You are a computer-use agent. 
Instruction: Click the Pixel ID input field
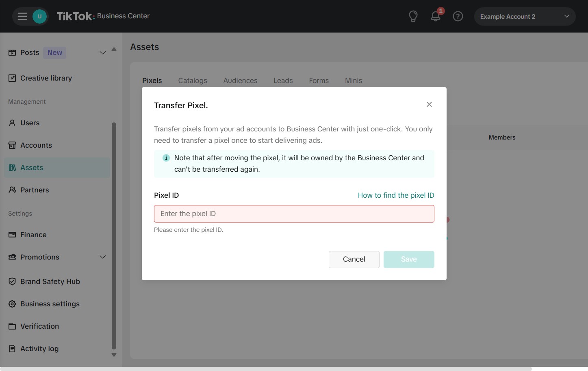(294, 214)
